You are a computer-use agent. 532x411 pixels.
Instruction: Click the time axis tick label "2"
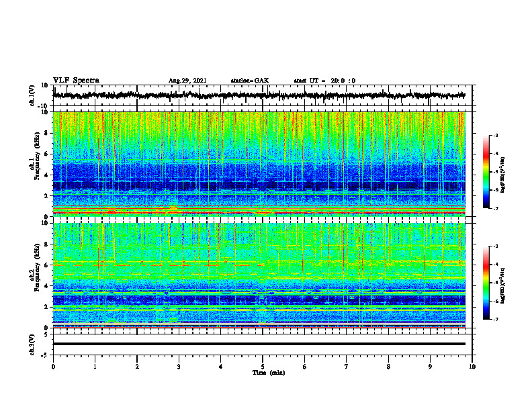click(x=137, y=367)
